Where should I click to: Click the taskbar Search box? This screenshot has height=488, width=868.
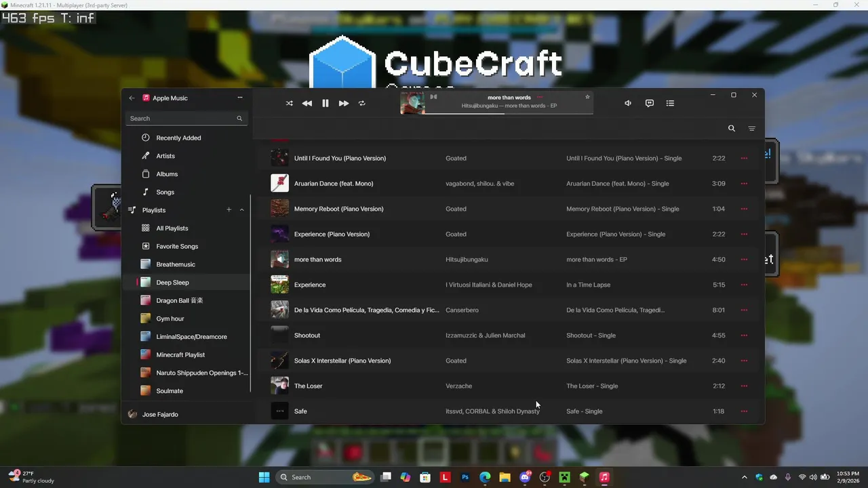pyautogui.click(x=325, y=477)
